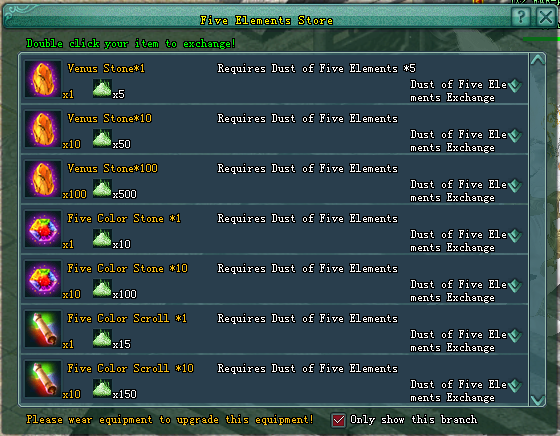Close the Five Elements Store window
The width and height of the screenshot is (560, 436).
(x=546, y=16)
